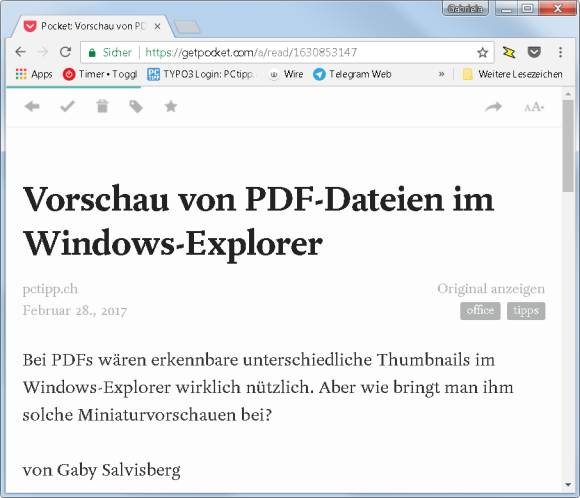Click the Original anzeigen link
The image size is (580, 498).
491,289
